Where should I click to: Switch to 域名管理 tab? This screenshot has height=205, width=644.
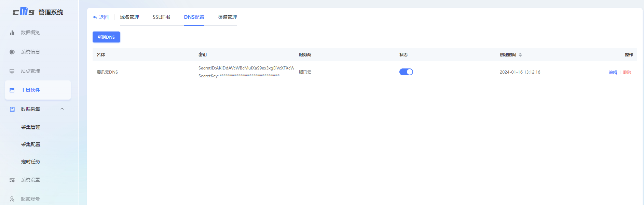(129, 17)
